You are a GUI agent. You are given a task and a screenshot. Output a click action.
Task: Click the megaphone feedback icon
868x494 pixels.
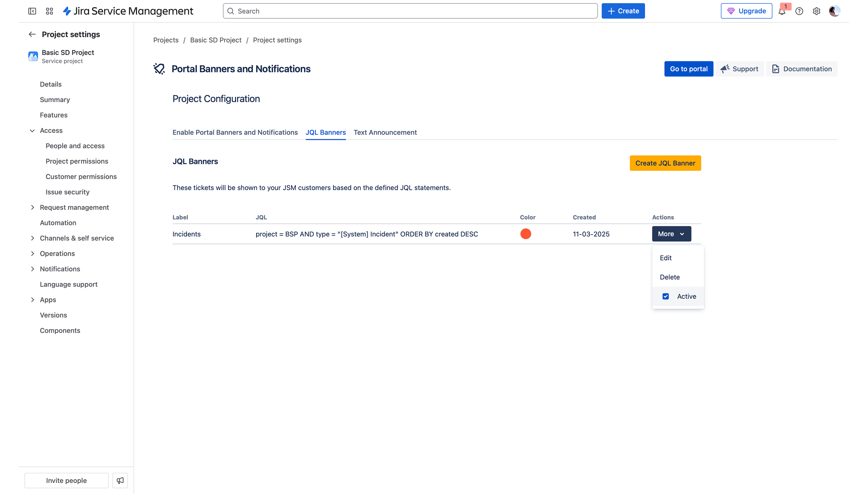point(120,480)
